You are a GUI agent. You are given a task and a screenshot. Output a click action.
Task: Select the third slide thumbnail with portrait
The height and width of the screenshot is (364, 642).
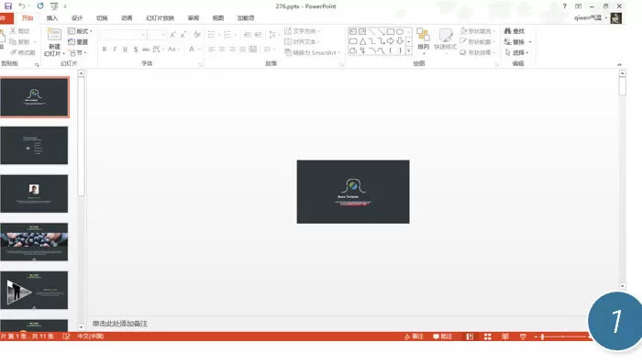coord(35,193)
